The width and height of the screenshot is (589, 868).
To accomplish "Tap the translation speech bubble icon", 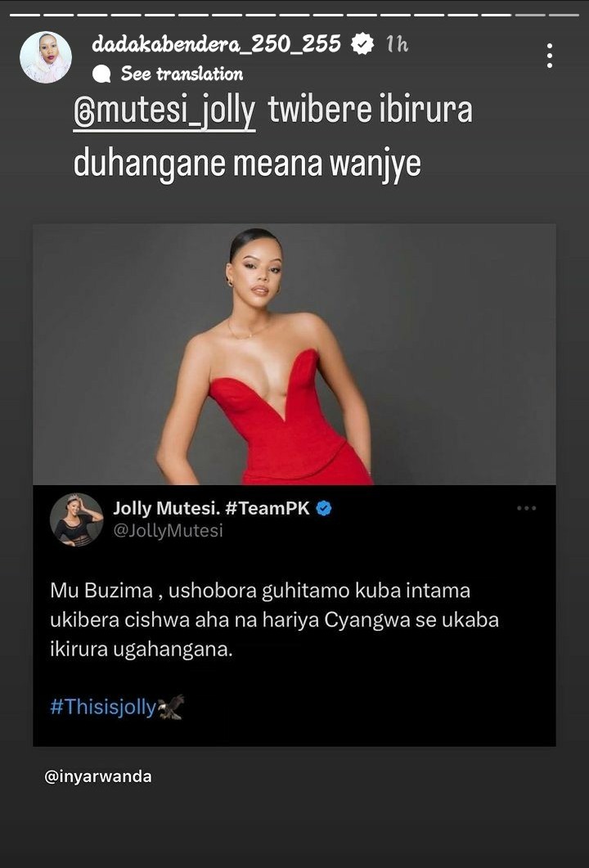I will (101, 74).
